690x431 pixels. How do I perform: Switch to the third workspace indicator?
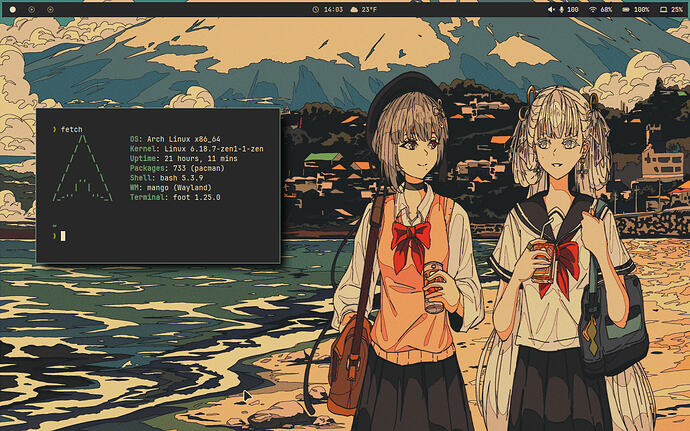(x=48, y=9)
